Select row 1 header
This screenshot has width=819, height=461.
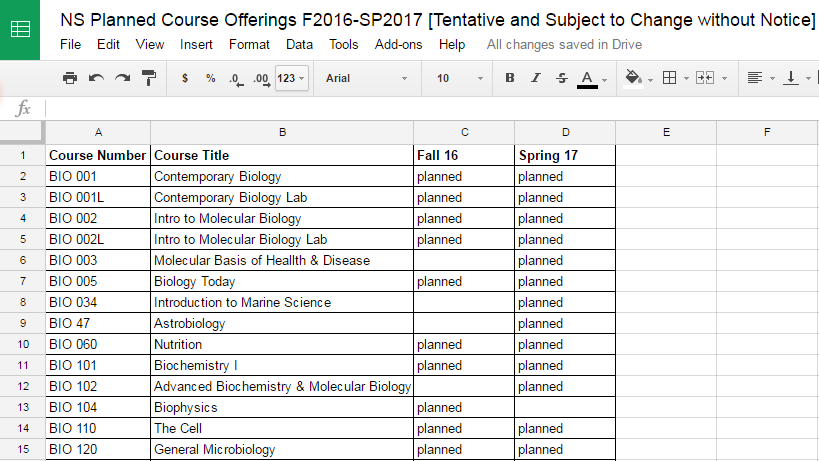22,156
